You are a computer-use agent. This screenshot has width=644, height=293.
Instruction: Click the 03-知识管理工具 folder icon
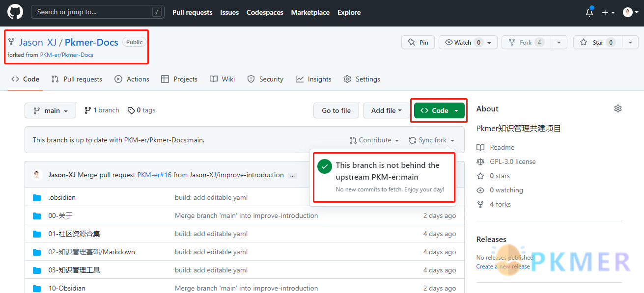click(37, 270)
